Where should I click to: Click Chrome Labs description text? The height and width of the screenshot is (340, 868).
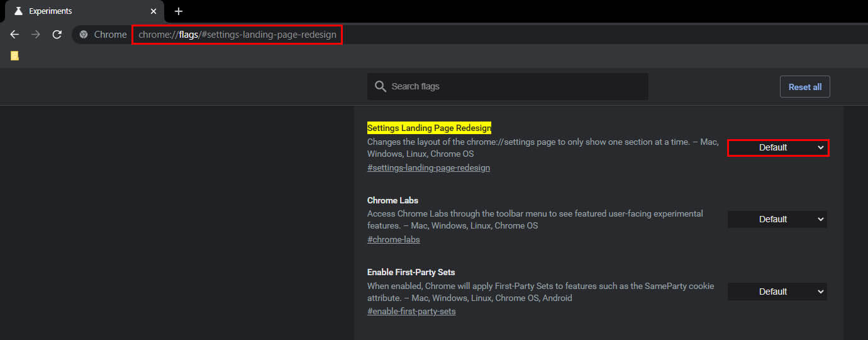(x=535, y=220)
